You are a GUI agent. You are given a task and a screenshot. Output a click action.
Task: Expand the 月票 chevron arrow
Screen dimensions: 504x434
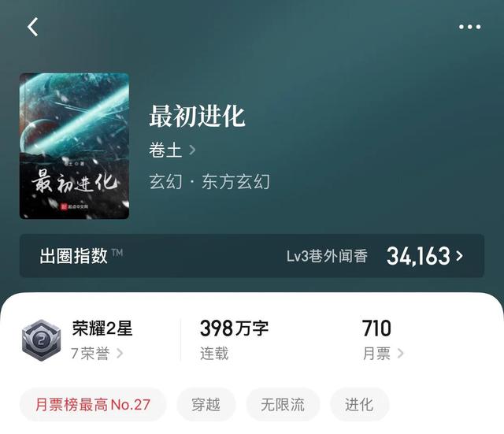coord(401,353)
